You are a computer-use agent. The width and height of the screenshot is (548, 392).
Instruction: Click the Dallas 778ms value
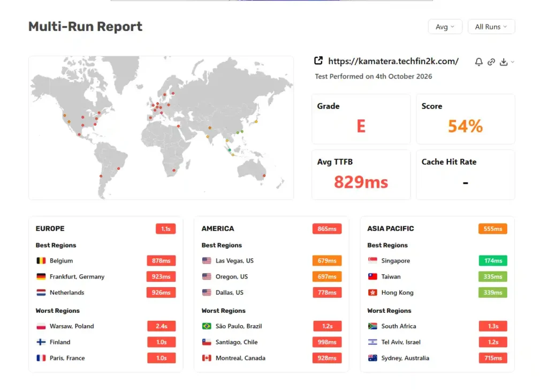[327, 293]
